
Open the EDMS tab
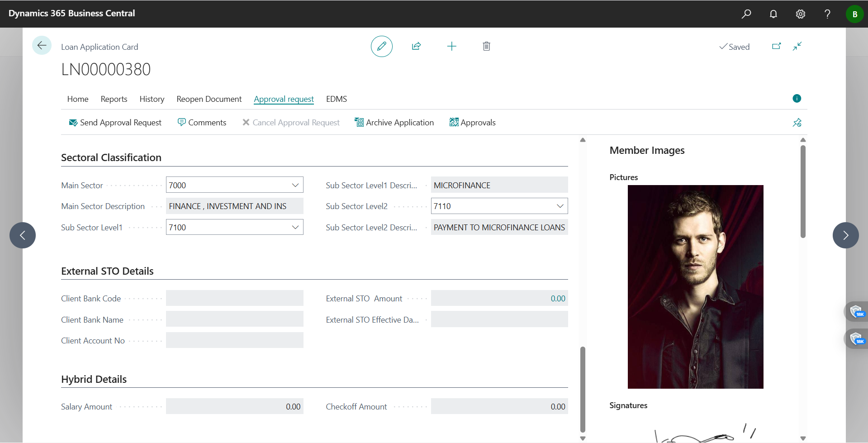[x=336, y=99]
